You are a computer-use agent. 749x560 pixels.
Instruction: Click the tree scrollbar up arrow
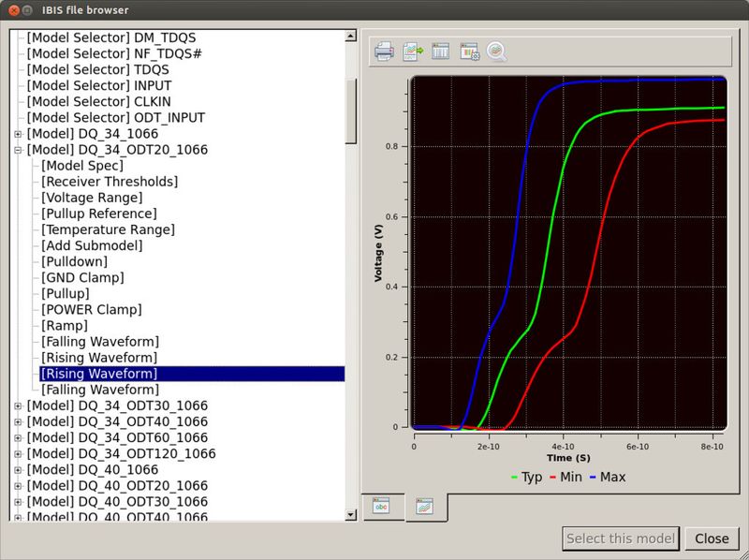pyautogui.click(x=350, y=36)
